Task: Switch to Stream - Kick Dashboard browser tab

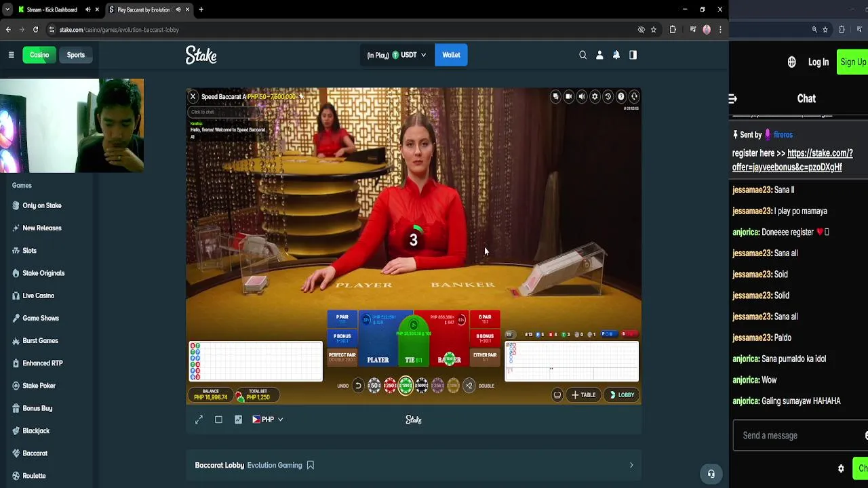Action: (x=53, y=9)
